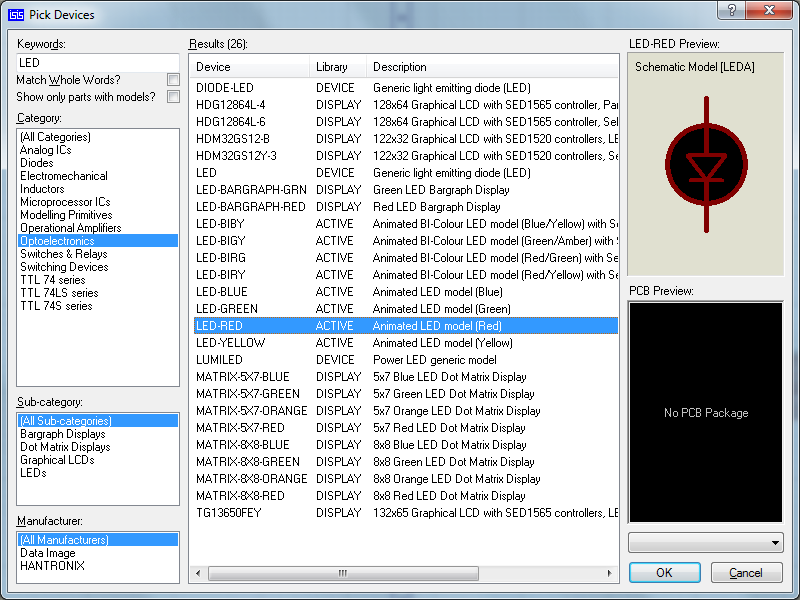This screenshot has width=800, height=600.
Task: Select HDM32GS12-B device row
Action: click(406, 139)
